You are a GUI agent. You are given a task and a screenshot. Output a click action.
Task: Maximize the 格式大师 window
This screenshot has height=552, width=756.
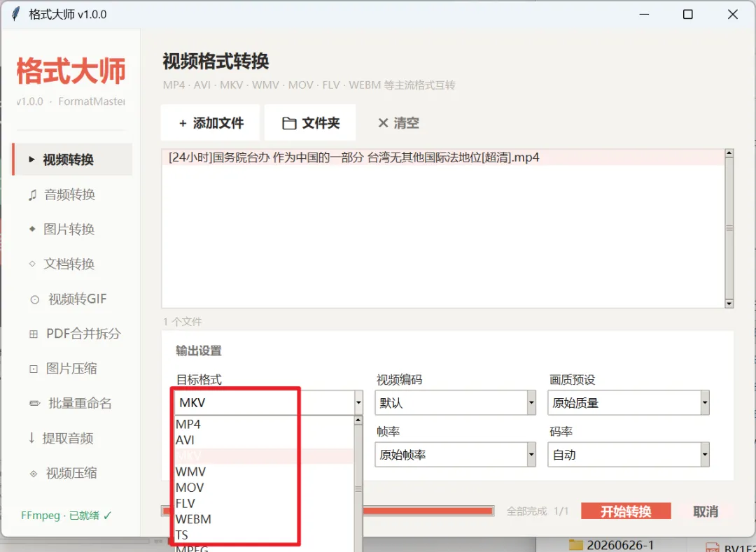coord(688,15)
